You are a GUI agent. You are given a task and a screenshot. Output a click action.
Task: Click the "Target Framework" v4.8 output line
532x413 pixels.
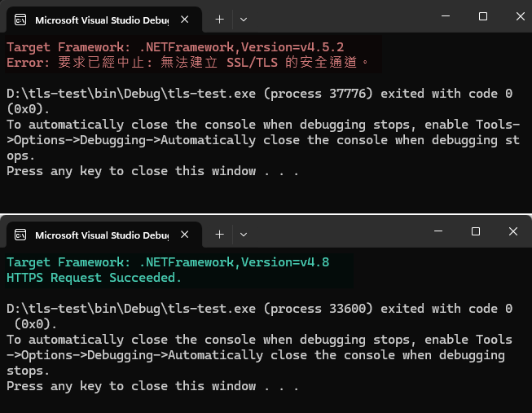coord(167,262)
